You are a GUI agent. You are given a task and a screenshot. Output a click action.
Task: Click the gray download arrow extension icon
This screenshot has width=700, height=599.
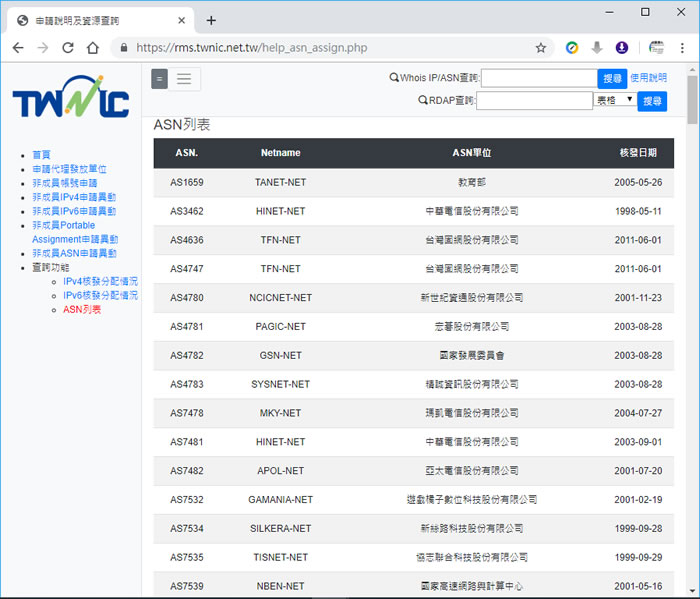tap(597, 48)
